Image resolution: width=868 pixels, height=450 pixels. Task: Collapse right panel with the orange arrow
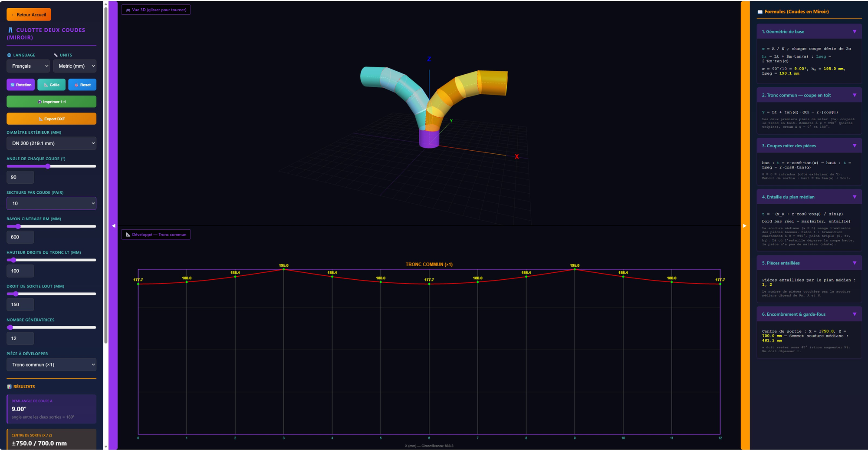click(745, 225)
